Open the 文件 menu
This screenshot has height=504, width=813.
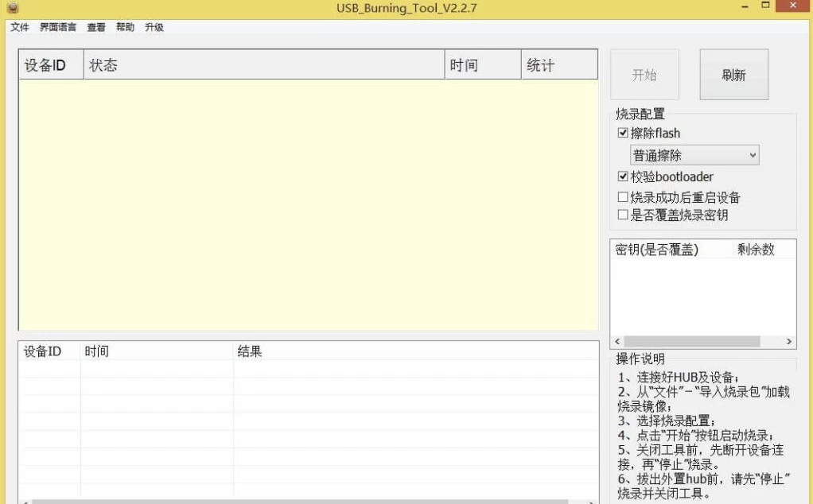point(20,27)
